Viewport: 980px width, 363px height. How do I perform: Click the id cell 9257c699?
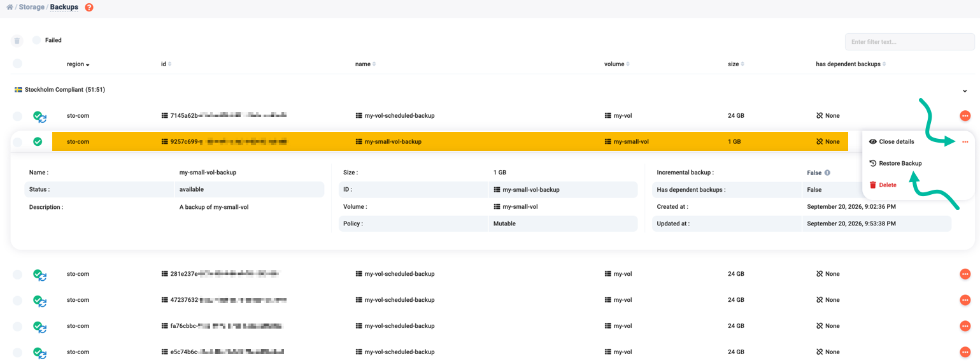(224, 141)
